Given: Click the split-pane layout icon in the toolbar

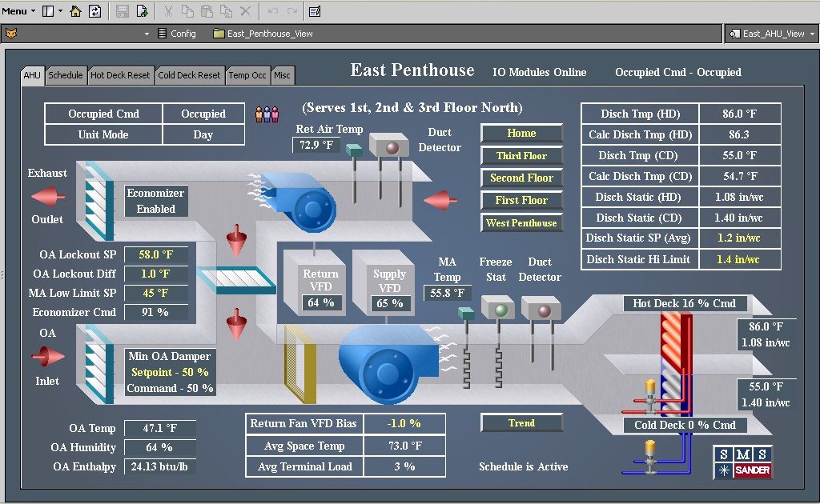Looking at the screenshot, I should [x=47, y=11].
